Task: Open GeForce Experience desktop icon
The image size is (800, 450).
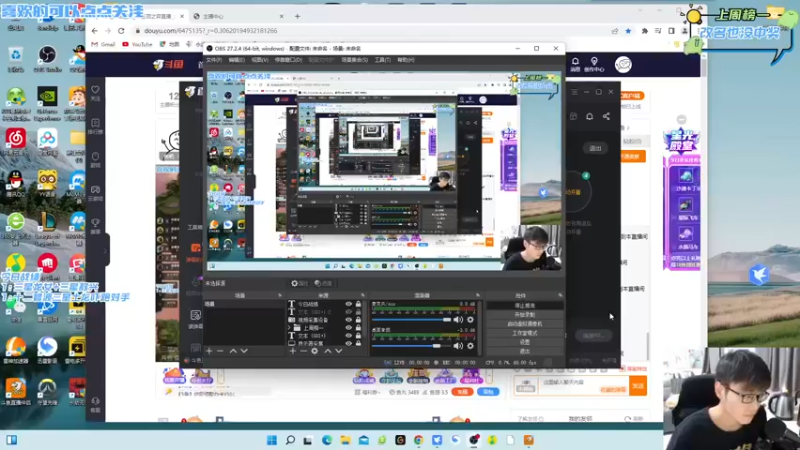Action: (x=47, y=104)
